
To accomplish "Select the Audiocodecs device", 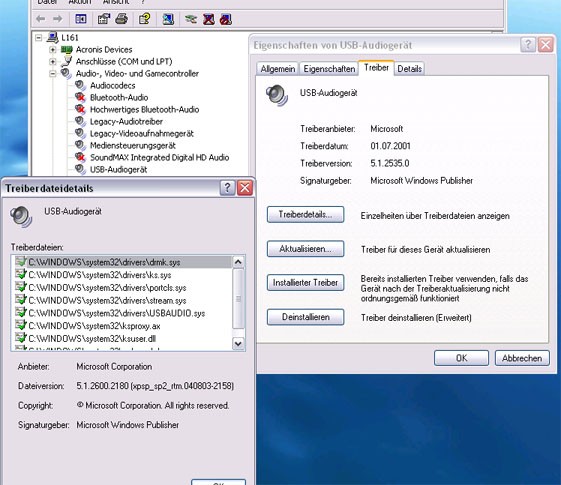I will [x=113, y=85].
